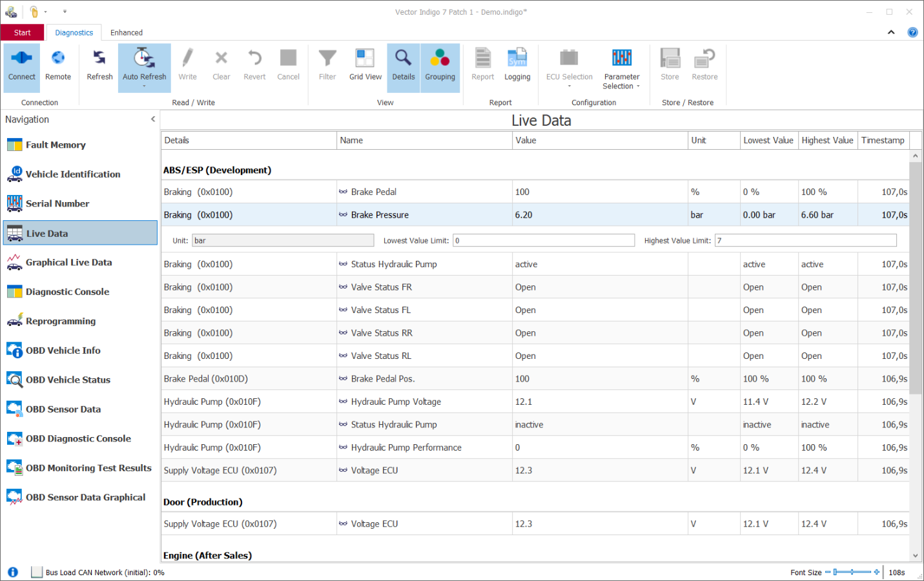Click the Door (Production) group header

click(x=203, y=502)
